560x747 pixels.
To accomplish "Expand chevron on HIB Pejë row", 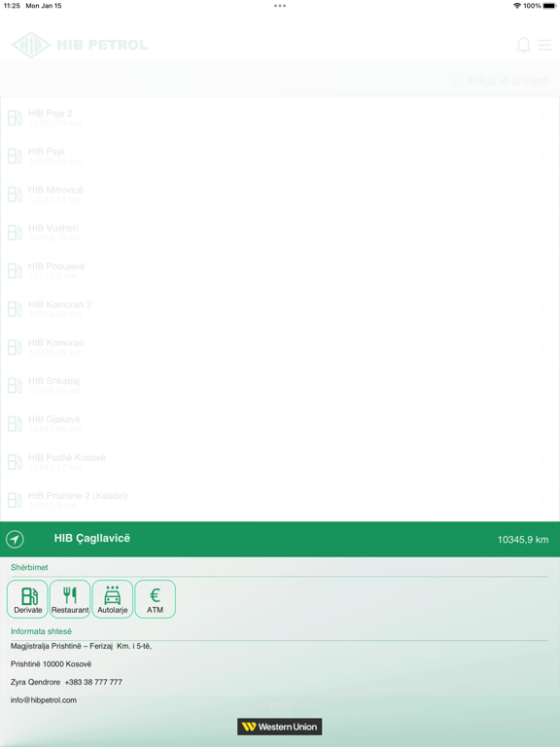I will coord(542,156).
